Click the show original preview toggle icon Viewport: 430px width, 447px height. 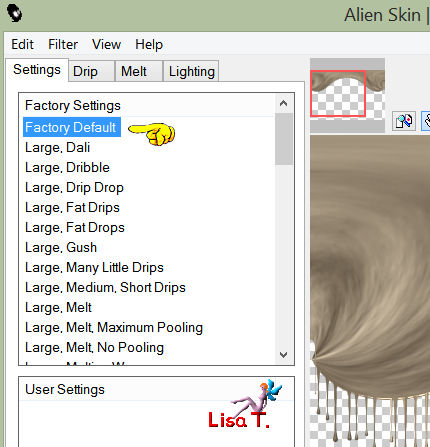(404, 121)
